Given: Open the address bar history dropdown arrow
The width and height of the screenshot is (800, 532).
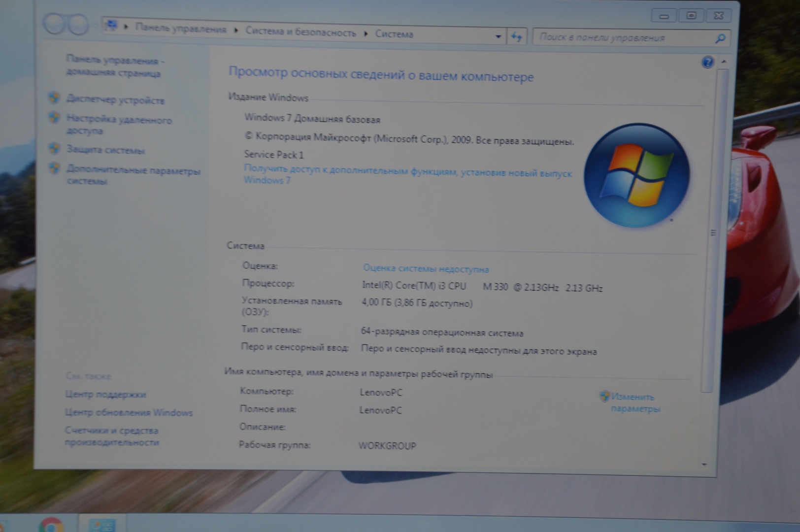Looking at the screenshot, I should click(498, 36).
